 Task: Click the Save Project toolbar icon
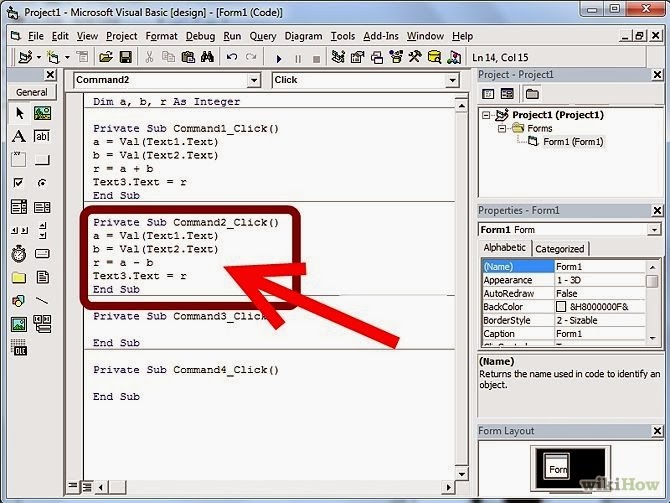pos(125,57)
